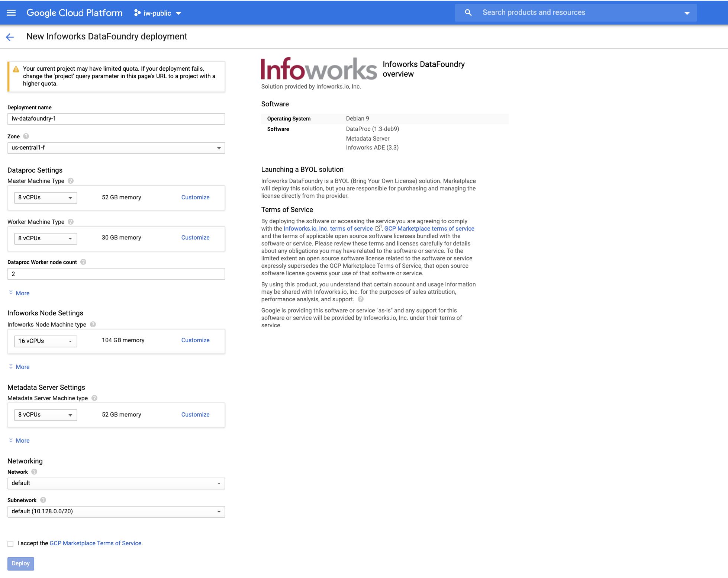Open Worker Machine Type vCPUs dropdown
Screen dimensions: 728x578
tap(45, 238)
